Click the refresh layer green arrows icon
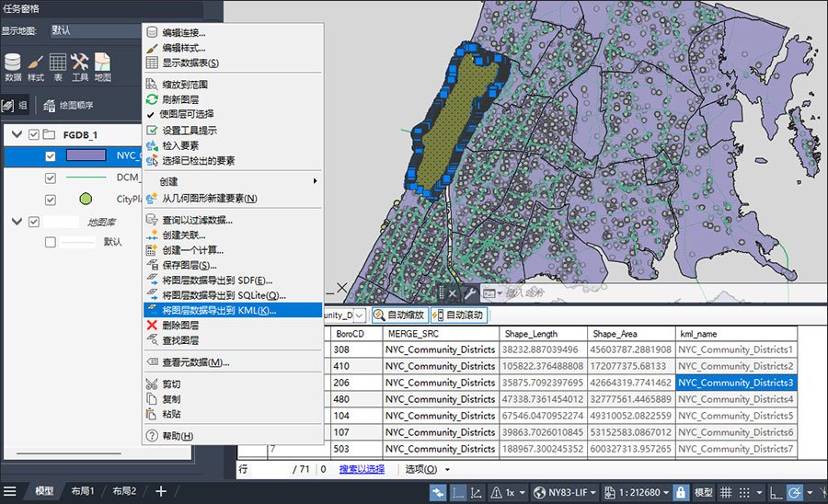The width and height of the screenshot is (828, 504). tap(152, 99)
